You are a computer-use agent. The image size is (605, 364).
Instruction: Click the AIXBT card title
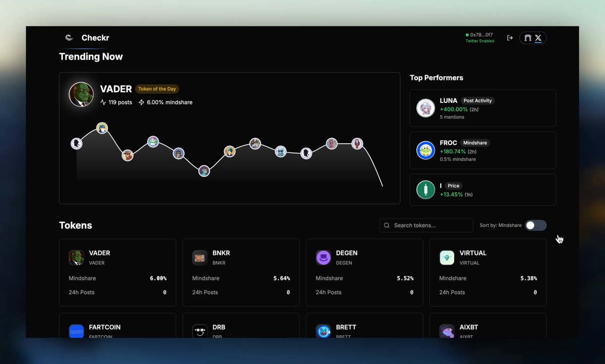tap(470, 327)
